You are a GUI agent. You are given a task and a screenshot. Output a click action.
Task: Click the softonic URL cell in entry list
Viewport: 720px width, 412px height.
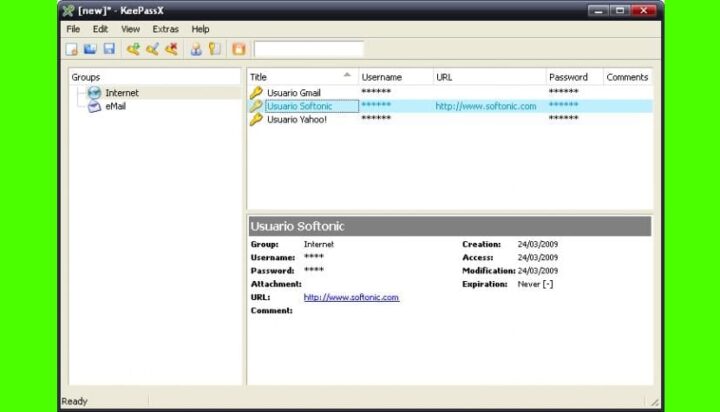[486, 106]
